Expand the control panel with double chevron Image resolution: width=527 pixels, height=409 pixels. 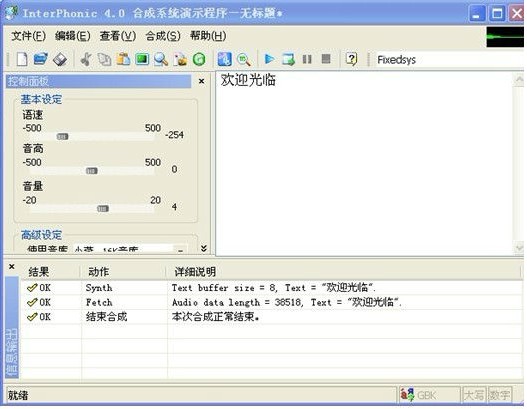click(203, 248)
